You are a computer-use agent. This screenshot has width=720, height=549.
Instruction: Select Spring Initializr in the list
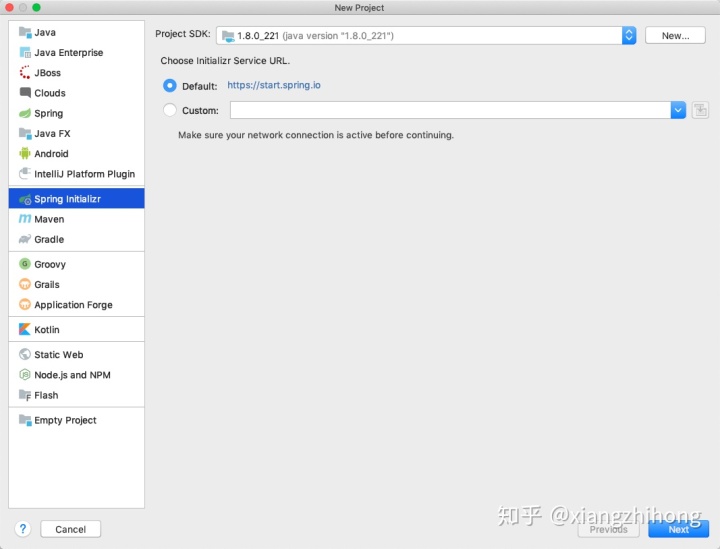[x=76, y=199]
